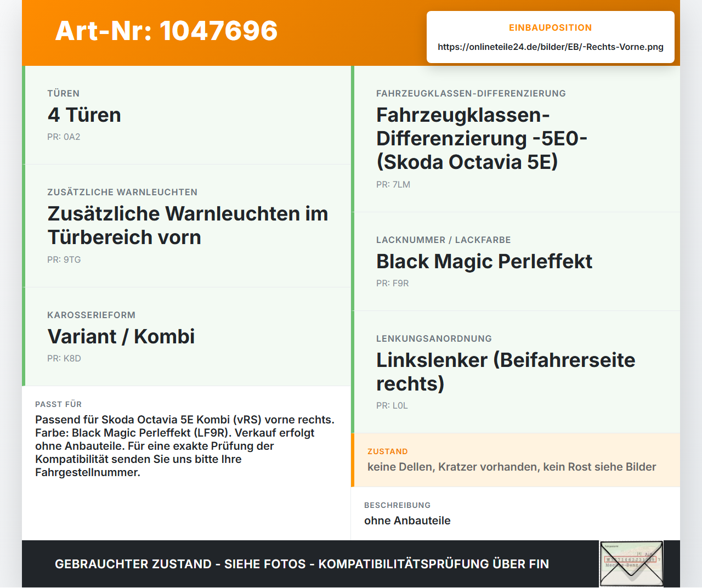Click the envelope image in footer
Viewport: 702px width, 588px height.
[x=631, y=564]
